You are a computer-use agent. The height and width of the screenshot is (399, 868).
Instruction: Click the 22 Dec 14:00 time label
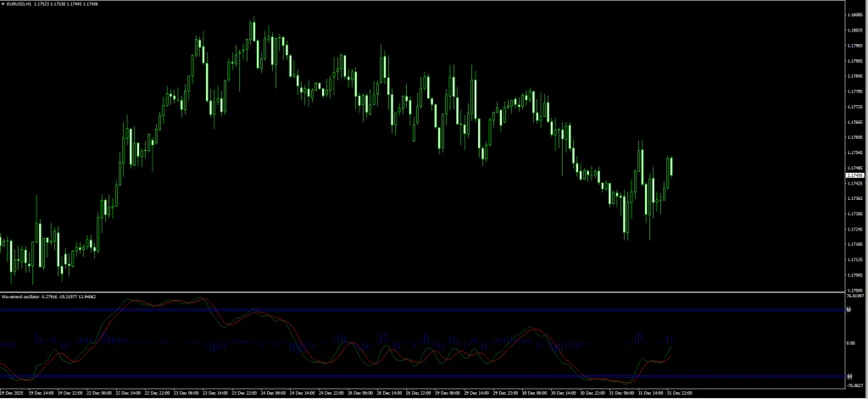[x=129, y=394]
